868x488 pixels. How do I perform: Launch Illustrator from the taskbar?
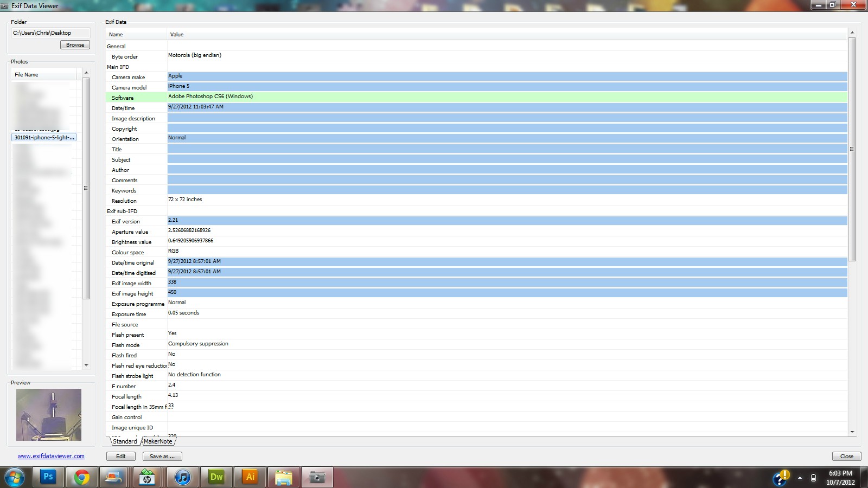(x=250, y=477)
